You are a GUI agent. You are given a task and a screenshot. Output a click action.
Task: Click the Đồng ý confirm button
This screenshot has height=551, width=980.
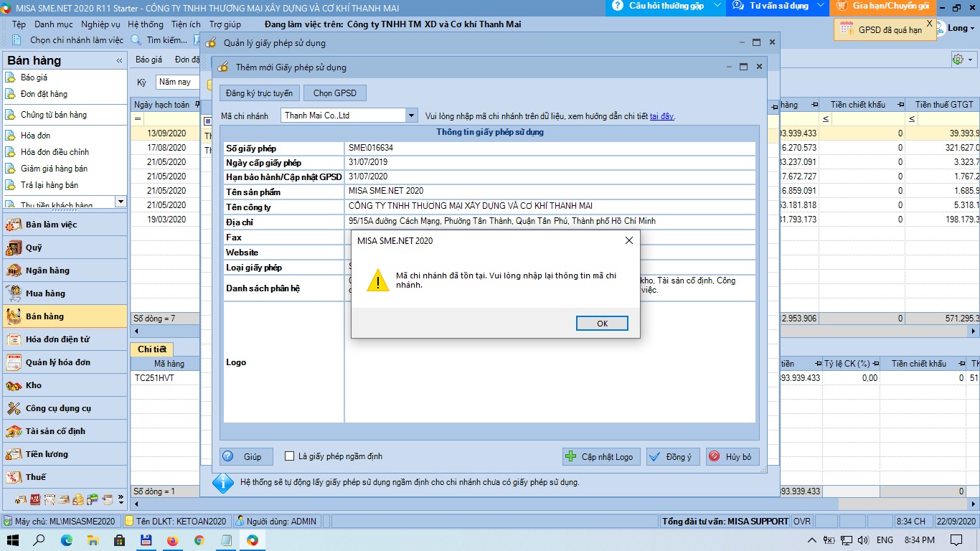673,456
